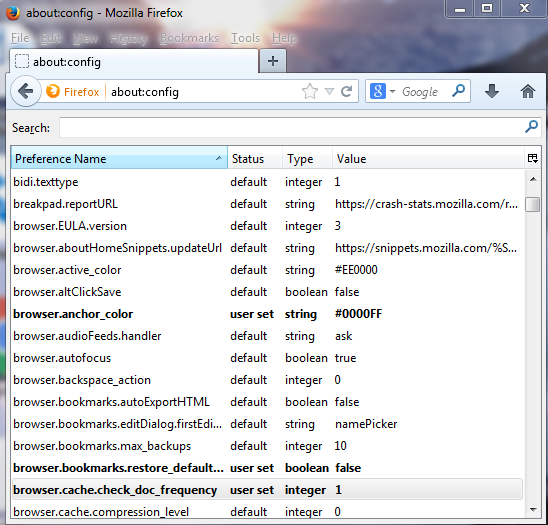The height and width of the screenshot is (525, 548).
Task: Open the address bar history dropdown arrow
Action: (329, 92)
